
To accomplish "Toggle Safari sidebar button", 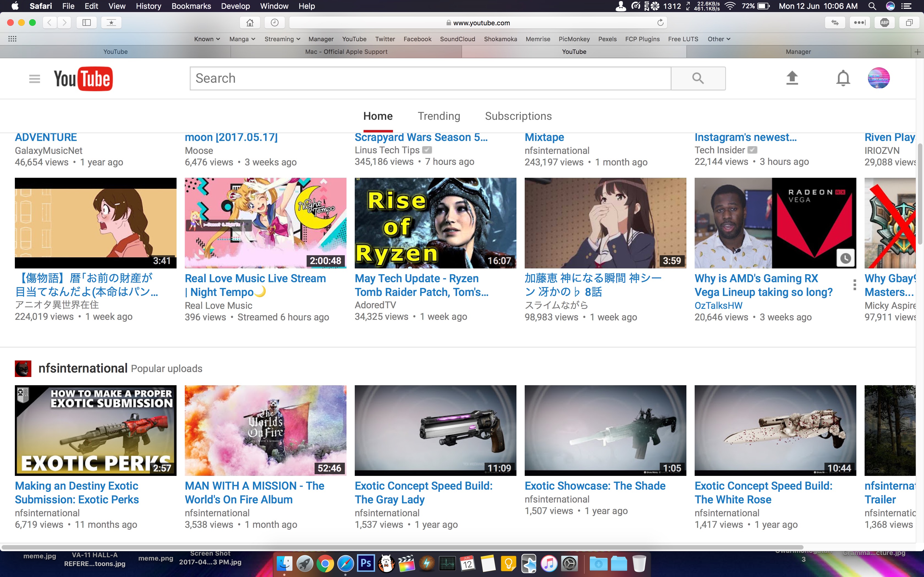I will click(87, 23).
